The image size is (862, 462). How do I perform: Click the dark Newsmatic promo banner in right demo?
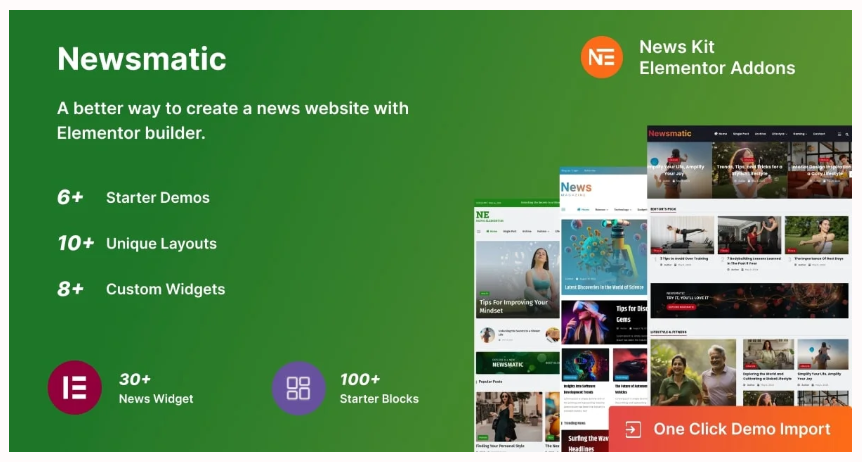pos(749,300)
